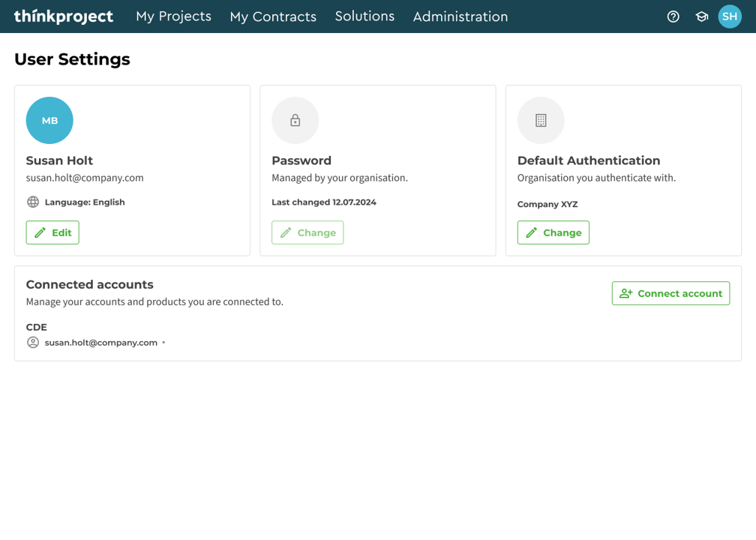Screen dimensions: 756x540
Task: Open the Administration menu
Action: click(x=460, y=16)
